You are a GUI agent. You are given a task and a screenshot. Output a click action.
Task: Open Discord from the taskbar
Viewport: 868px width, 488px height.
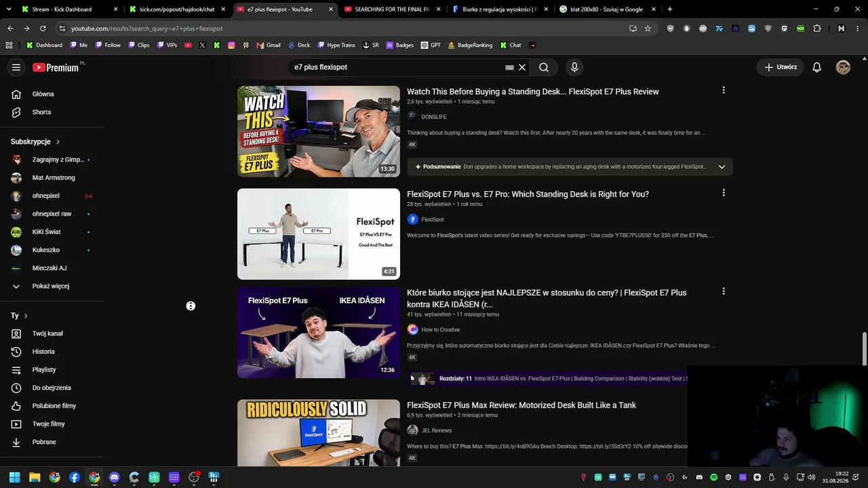(114, 477)
